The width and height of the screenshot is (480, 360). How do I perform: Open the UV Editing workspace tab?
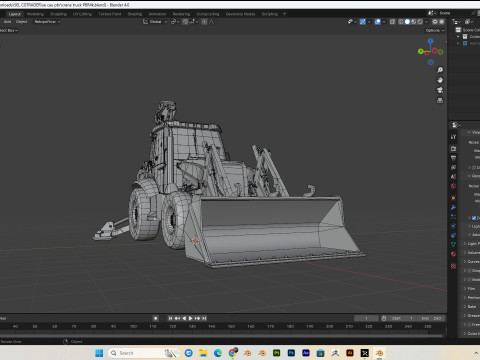point(82,14)
